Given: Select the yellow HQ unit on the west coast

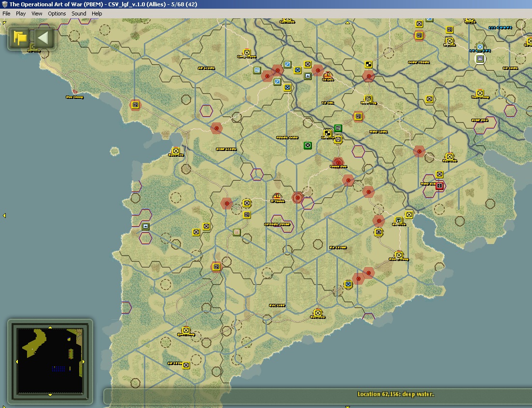Looking at the screenshot, I should 135,105.
